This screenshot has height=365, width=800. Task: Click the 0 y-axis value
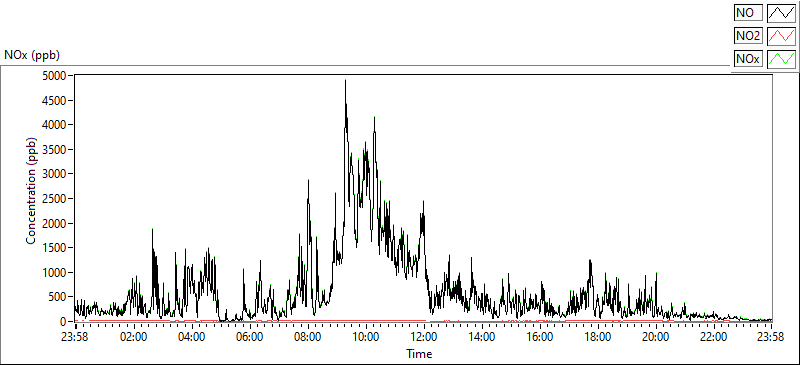tap(64, 322)
